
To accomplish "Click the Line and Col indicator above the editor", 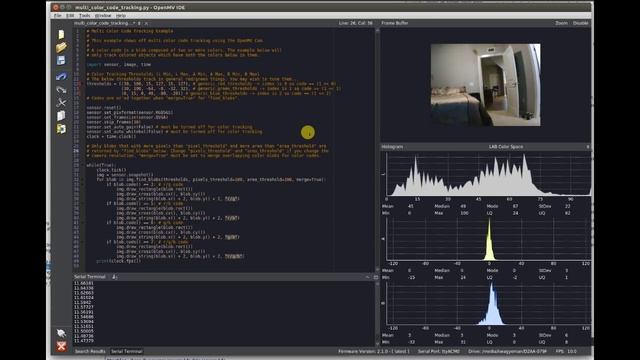I will tap(356, 23).
